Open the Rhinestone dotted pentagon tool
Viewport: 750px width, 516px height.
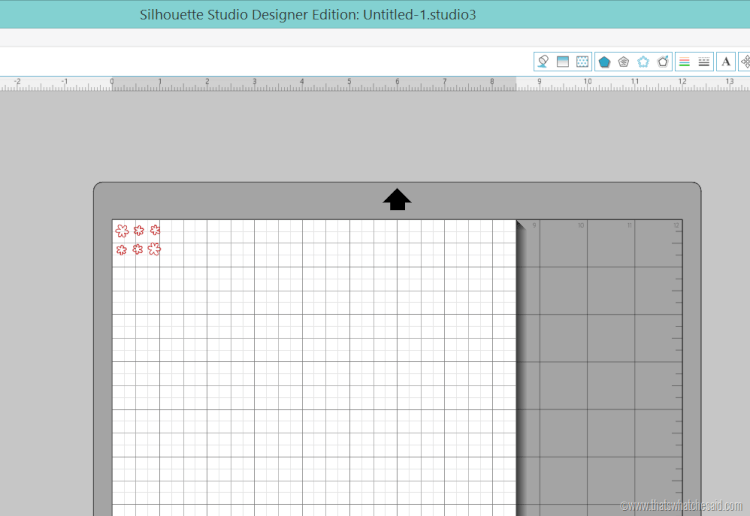643,62
